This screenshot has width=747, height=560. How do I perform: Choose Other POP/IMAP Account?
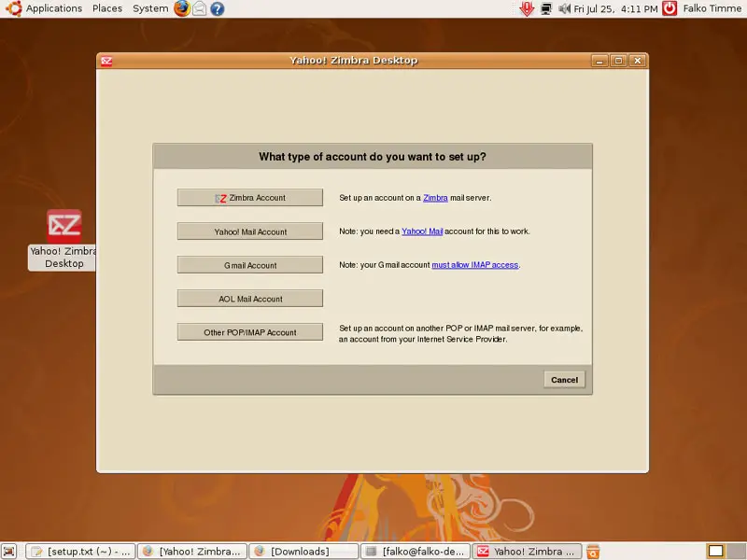(249, 332)
